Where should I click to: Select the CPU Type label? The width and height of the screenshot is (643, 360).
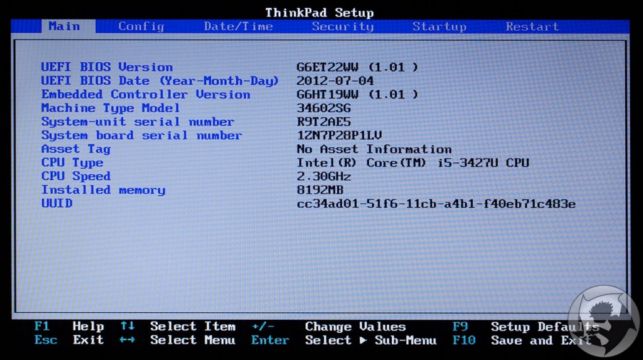(x=72, y=163)
